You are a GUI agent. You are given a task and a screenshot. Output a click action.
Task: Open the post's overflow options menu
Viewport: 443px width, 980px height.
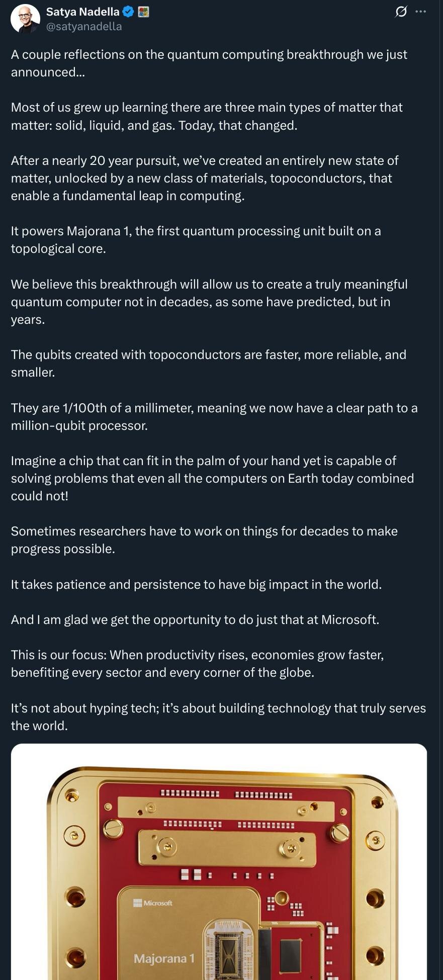tap(421, 12)
